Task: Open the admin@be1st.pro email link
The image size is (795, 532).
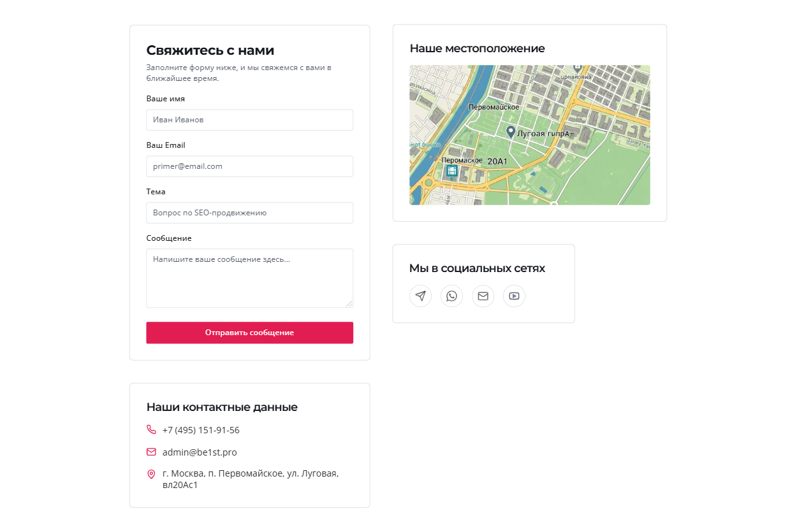Action: 200,452
